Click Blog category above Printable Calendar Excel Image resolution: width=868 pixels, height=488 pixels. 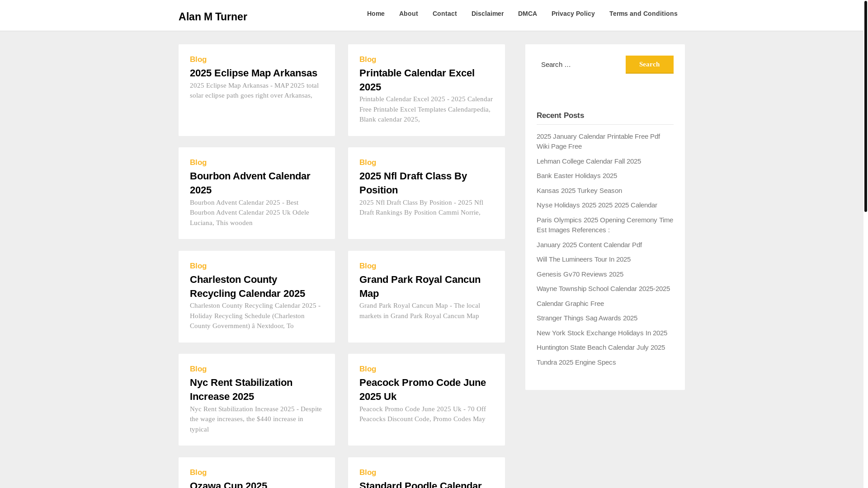click(368, 60)
